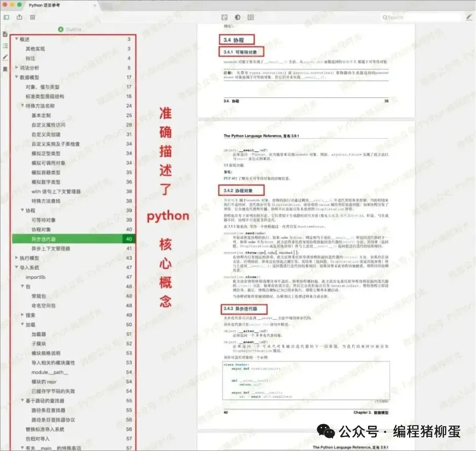This screenshot has height=451, width=476.
Task: Open 命名空间包 outline entry
Action: (44, 305)
